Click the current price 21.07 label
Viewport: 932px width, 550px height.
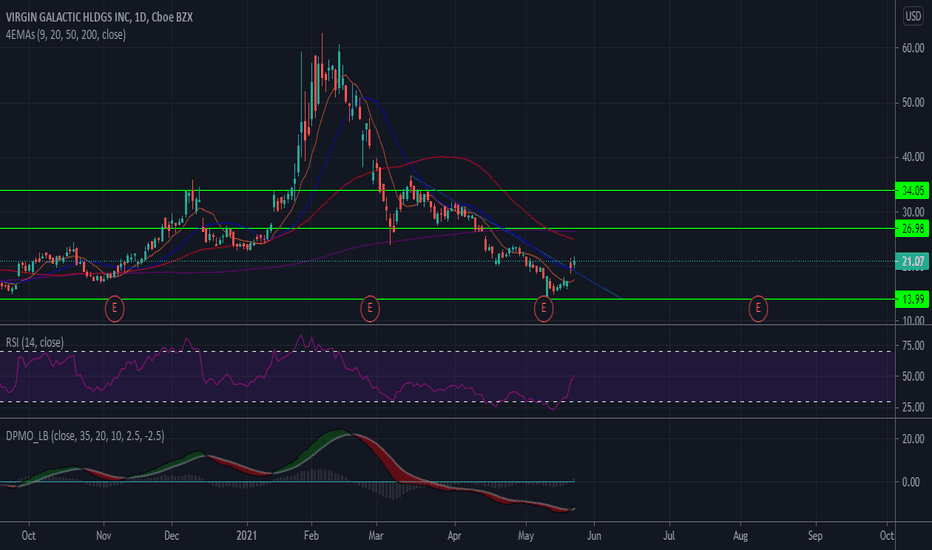pos(912,261)
